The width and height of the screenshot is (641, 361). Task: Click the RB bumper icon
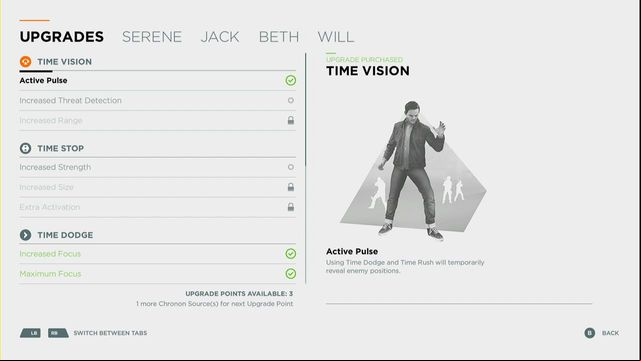pyautogui.click(x=58, y=333)
